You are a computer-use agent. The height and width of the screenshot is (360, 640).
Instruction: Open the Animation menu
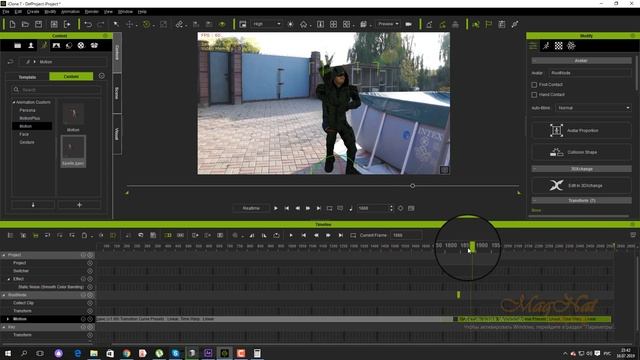pos(70,12)
